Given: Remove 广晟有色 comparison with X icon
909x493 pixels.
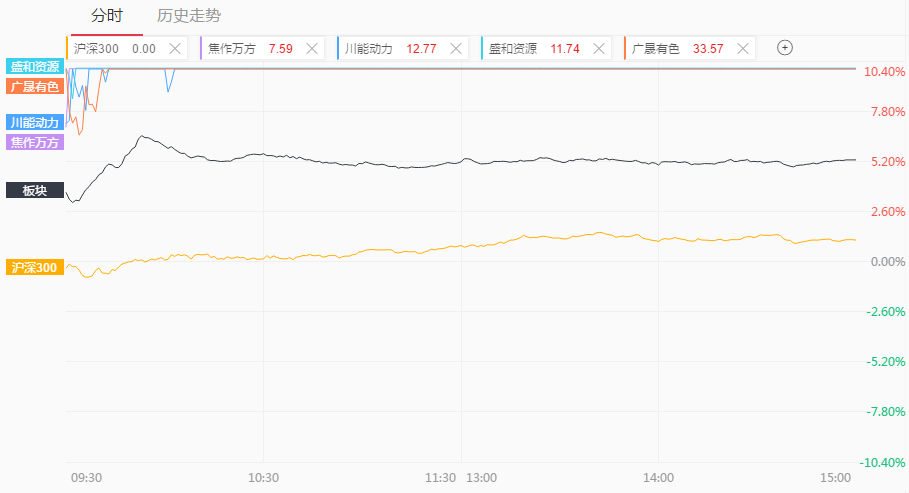Looking at the screenshot, I should pos(743,48).
